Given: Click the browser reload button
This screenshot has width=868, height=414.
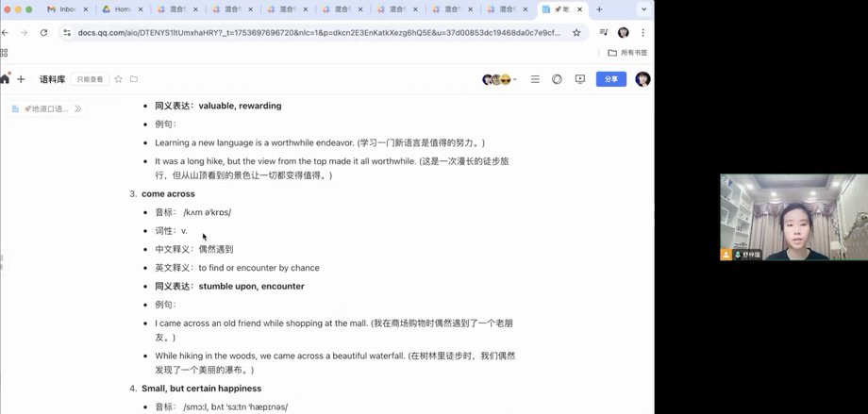Looking at the screenshot, I should [x=43, y=32].
